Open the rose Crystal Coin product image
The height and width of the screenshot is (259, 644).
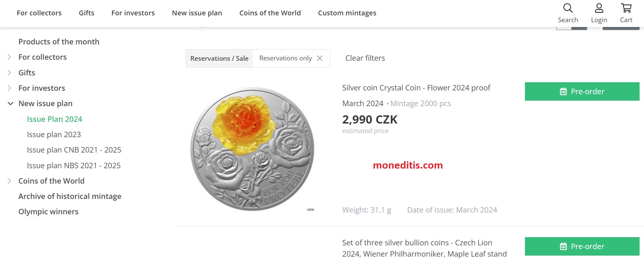coord(252,149)
